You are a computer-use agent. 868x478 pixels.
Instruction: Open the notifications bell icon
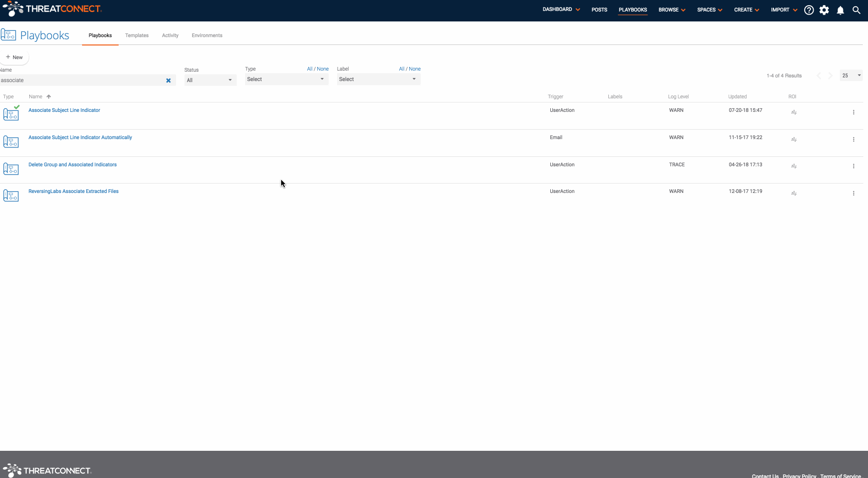840,10
